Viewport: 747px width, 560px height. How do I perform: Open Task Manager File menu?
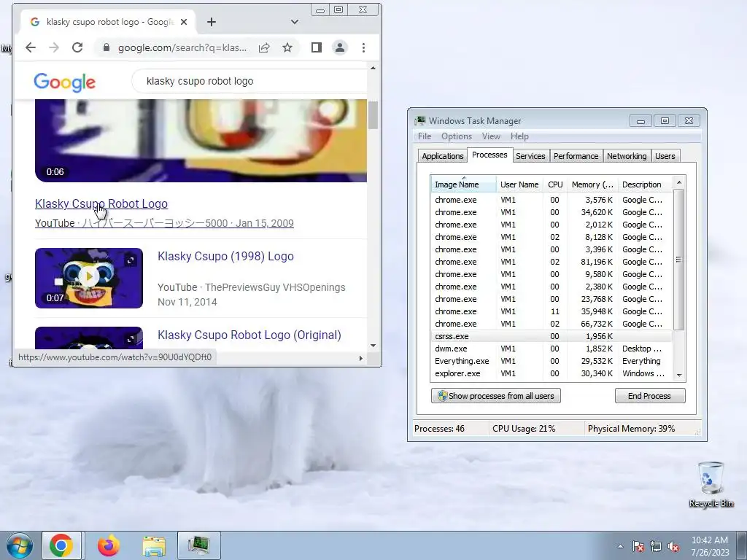click(425, 136)
